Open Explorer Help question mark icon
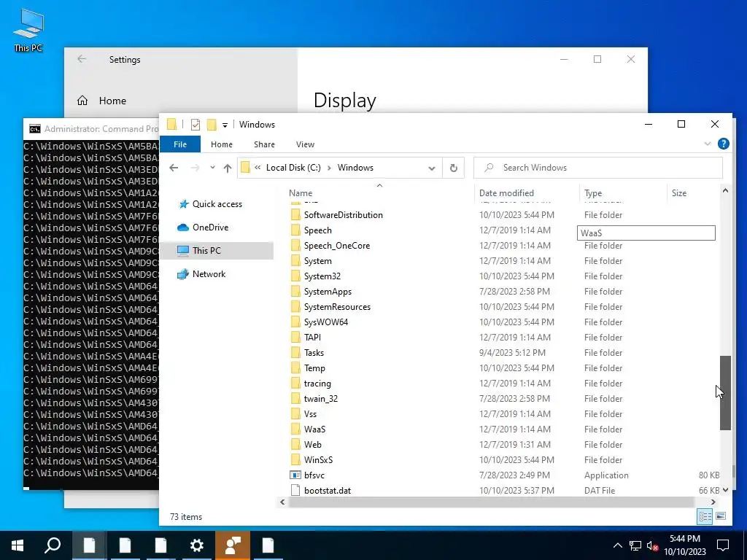Screen dimensions: 747x560 click(x=723, y=144)
